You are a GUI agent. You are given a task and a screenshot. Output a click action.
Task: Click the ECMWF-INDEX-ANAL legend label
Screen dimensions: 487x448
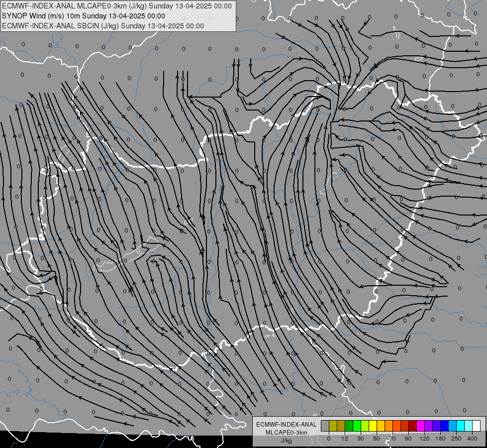[287, 425]
